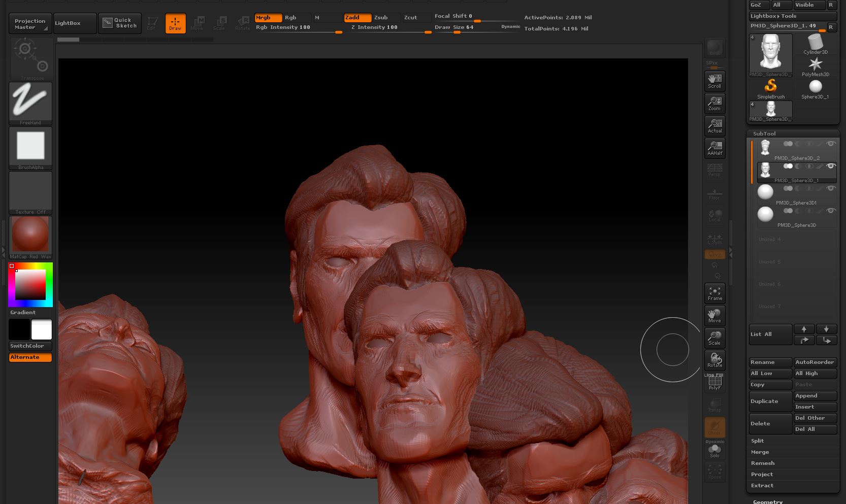Select the Move mode icon in top toolbar
This screenshot has width=846, height=504.
[198, 23]
